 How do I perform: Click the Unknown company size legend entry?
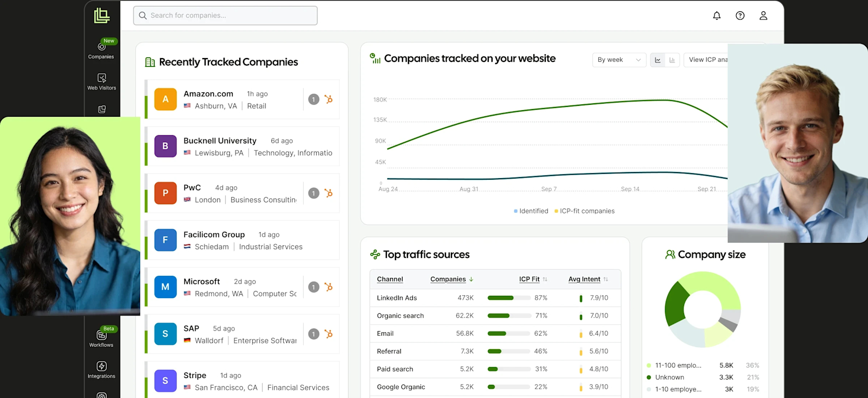(x=703, y=377)
